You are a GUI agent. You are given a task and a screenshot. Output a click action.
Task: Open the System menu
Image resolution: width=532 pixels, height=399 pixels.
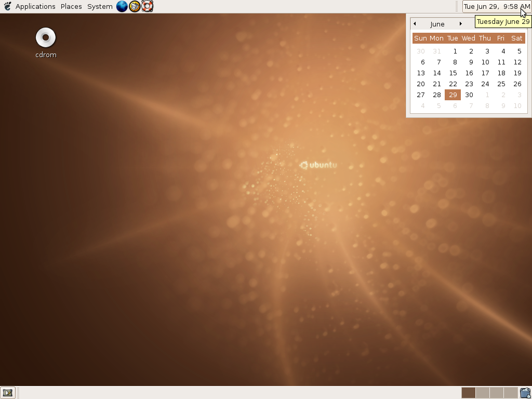[99, 6]
